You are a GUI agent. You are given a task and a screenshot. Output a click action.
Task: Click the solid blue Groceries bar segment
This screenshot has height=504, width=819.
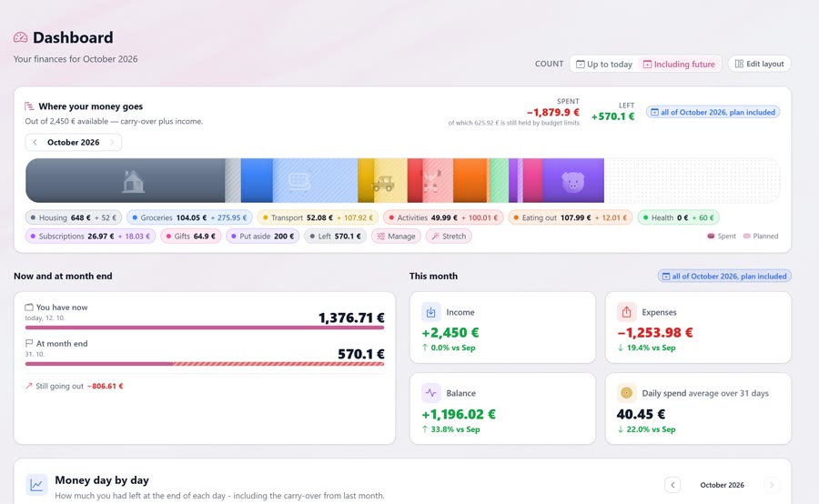257,181
